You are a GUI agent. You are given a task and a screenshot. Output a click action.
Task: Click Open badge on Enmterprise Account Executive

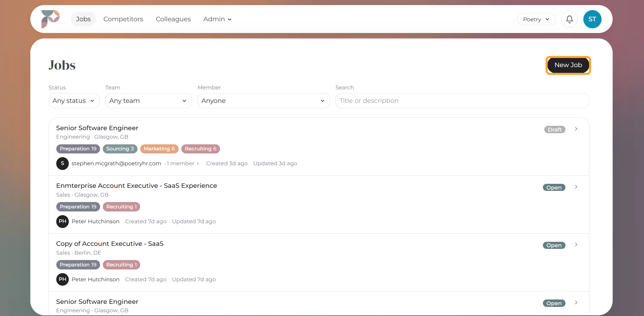(x=554, y=188)
